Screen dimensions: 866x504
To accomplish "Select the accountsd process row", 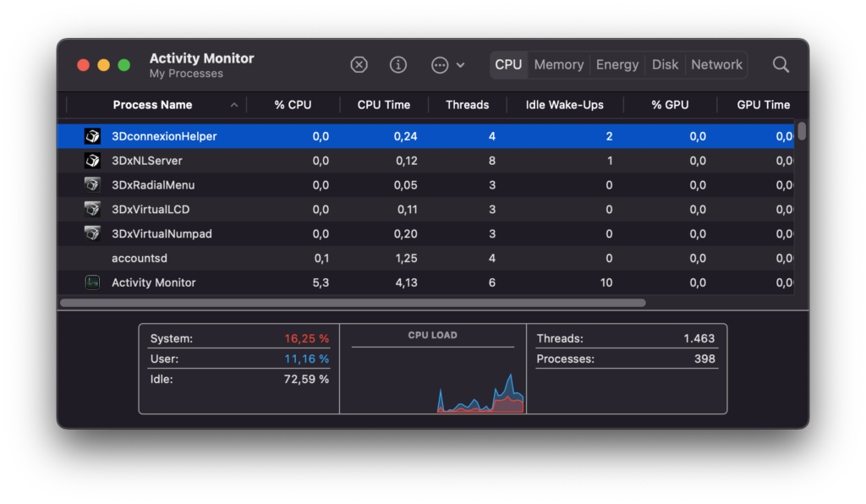I will (338, 258).
